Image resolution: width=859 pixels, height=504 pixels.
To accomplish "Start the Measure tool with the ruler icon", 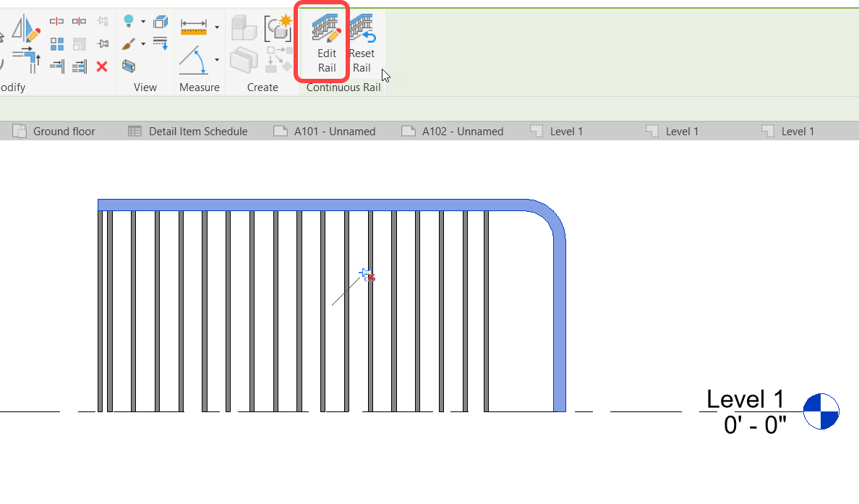I will point(195,26).
